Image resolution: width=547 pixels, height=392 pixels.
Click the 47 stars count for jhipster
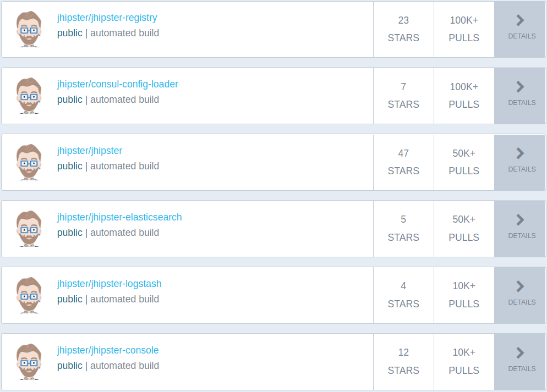pyautogui.click(x=403, y=153)
